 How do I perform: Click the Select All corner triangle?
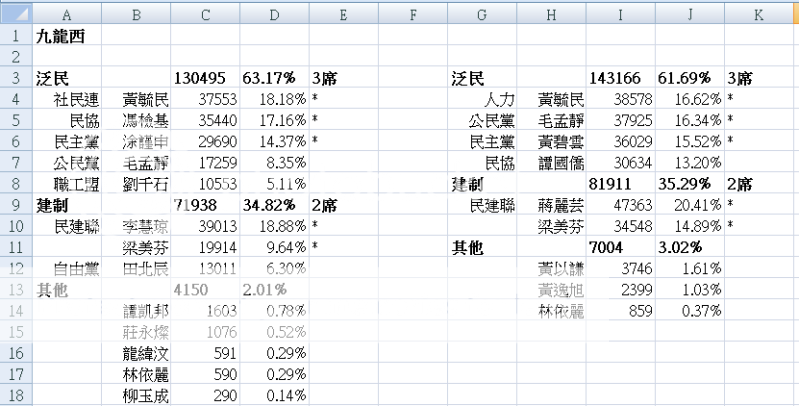[16, 14]
